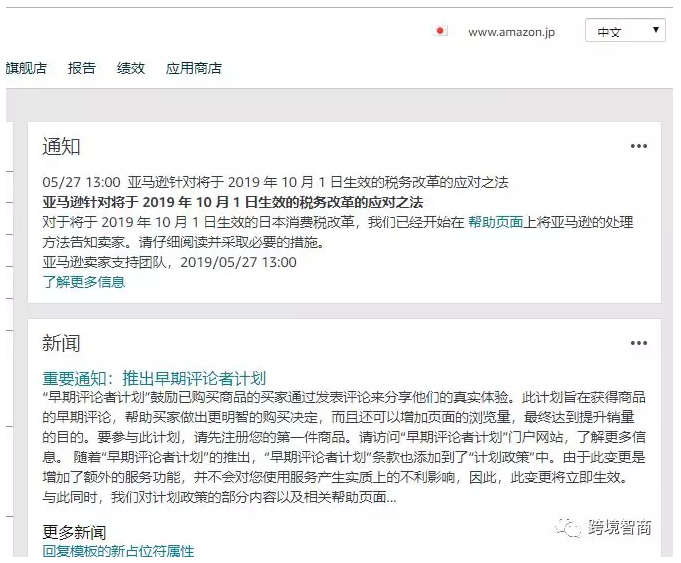
Task: Click the early reviewer program description paragraph
Action: [x=344, y=447]
